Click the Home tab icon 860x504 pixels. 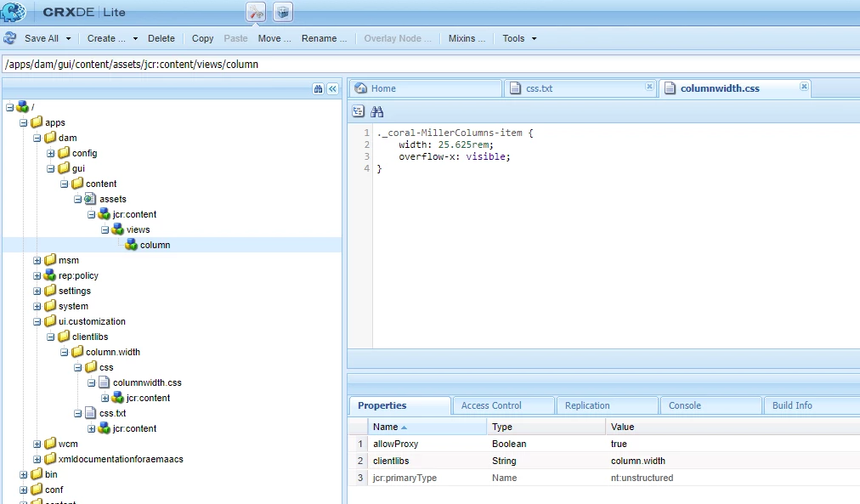coord(361,88)
